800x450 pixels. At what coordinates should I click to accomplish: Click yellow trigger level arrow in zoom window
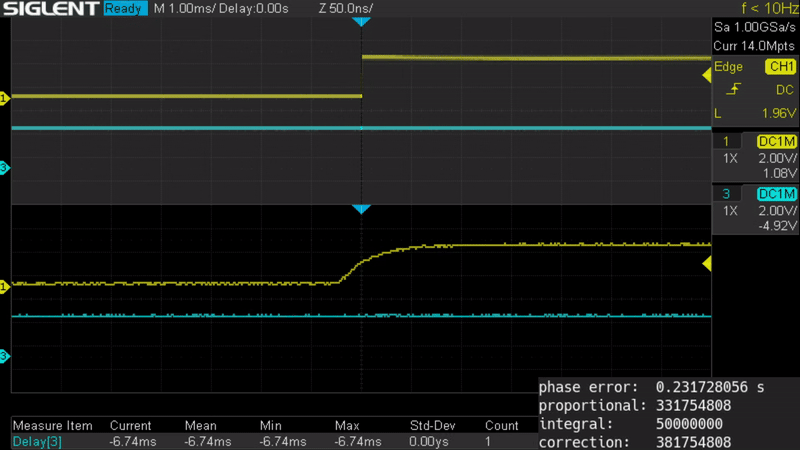pyautogui.click(x=706, y=263)
